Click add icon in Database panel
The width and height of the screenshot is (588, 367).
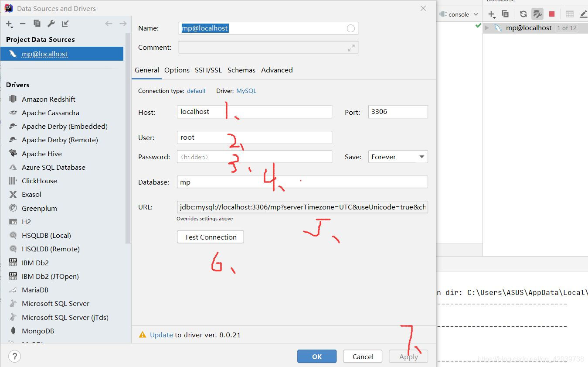pos(492,14)
